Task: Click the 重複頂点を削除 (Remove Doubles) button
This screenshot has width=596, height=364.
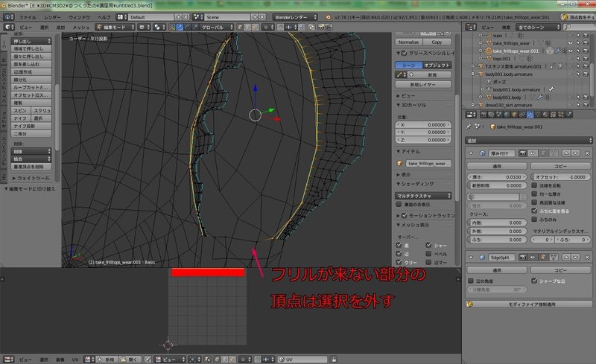Action: 31,167
